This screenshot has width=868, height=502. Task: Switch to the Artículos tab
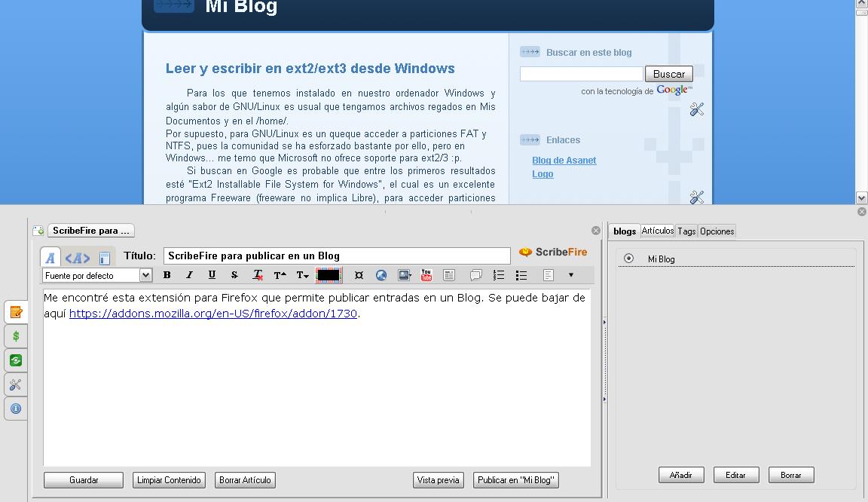tap(658, 231)
